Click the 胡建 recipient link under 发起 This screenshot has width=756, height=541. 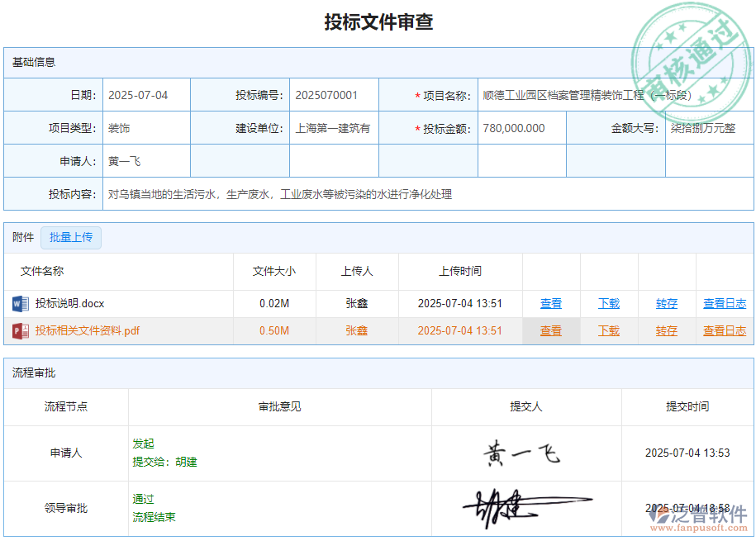pyautogui.click(x=184, y=462)
